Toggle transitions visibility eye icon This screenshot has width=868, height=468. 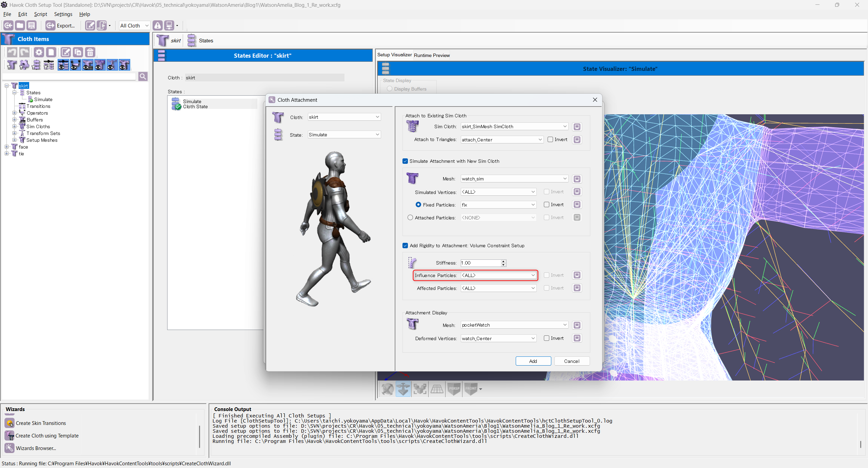63,65
